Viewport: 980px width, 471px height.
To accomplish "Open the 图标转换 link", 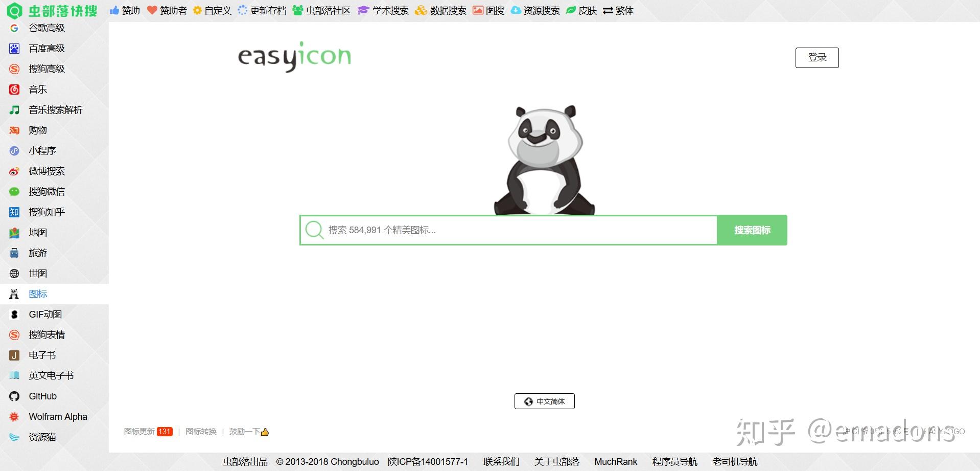I will tap(201, 432).
